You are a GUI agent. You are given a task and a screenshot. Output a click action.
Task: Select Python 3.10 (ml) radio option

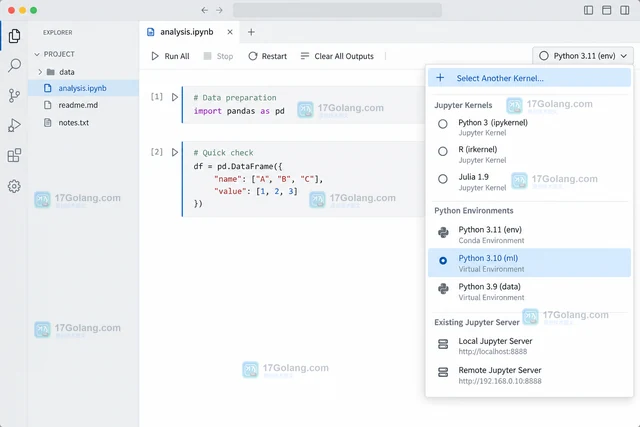tap(443, 260)
